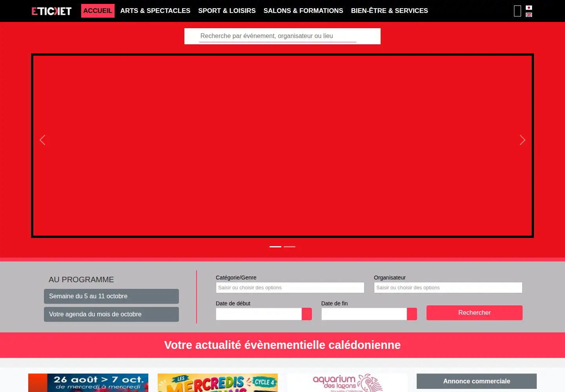Open the Aquarium des Lagons event card
This screenshot has width=565, height=392.
tap(347, 383)
